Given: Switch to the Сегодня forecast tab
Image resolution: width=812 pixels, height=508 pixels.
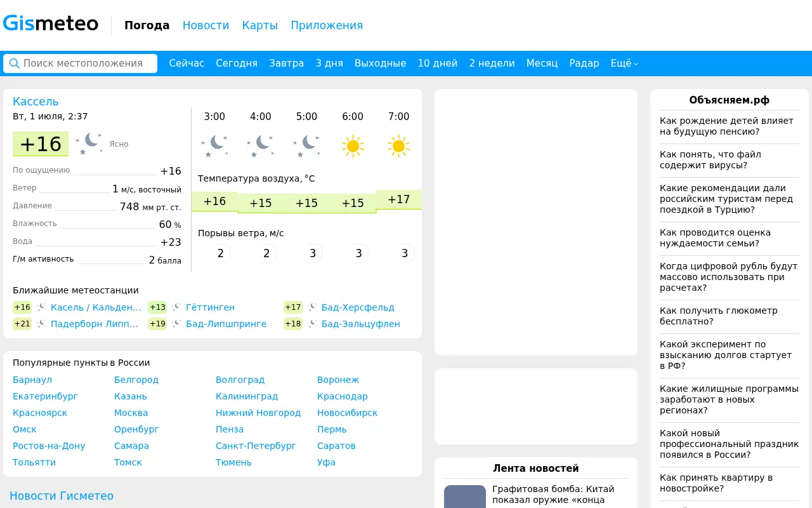Looking at the screenshot, I should [237, 63].
